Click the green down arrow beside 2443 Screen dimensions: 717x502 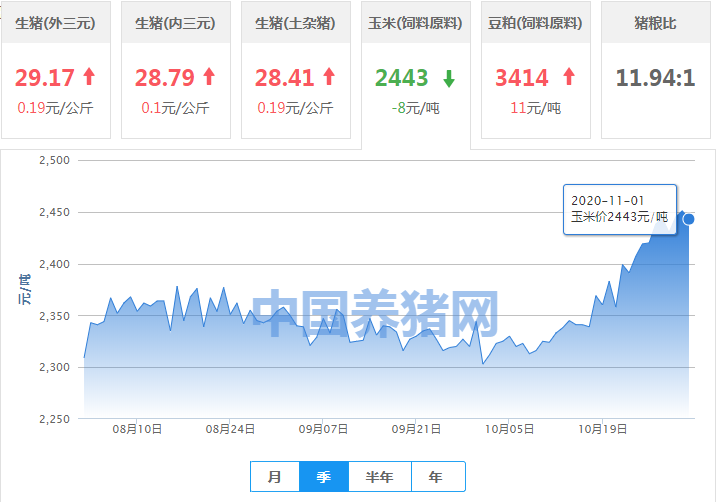(449, 79)
